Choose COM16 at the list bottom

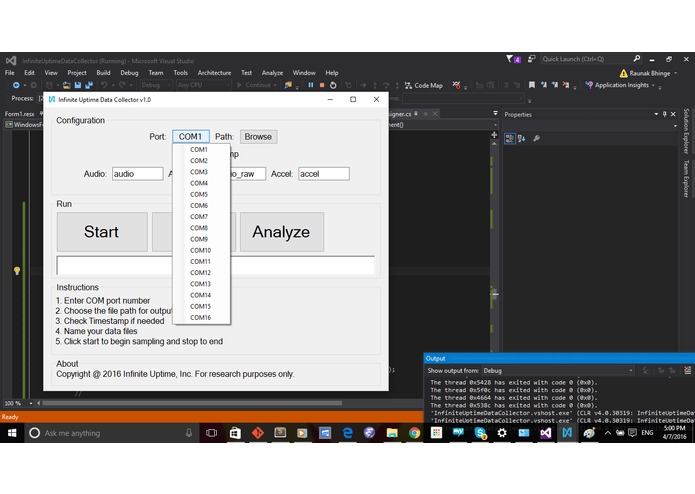tap(201, 317)
